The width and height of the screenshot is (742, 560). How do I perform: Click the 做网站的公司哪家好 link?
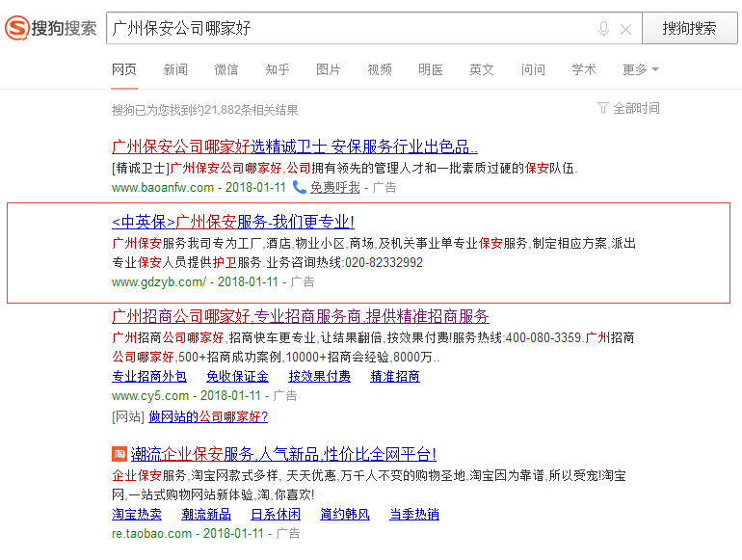click(207, 416)
